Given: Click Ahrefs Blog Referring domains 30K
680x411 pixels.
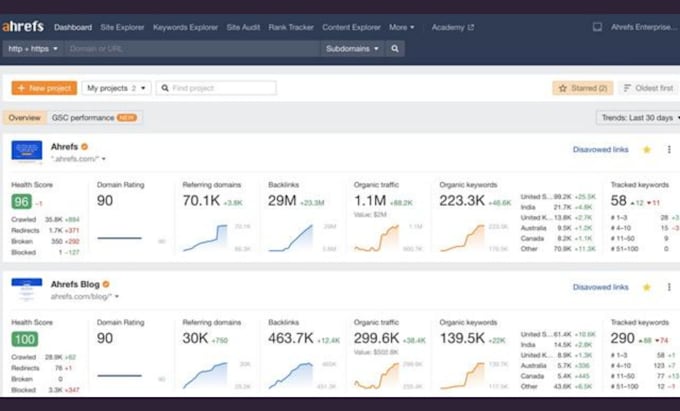Looking at the screenshot, I should 195,338.
